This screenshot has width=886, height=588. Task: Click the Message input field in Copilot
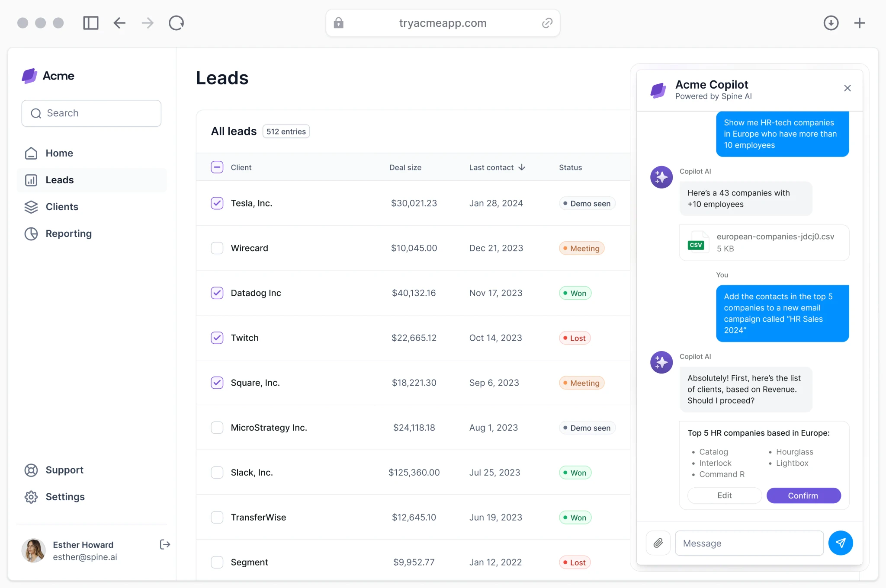(749, 543)
